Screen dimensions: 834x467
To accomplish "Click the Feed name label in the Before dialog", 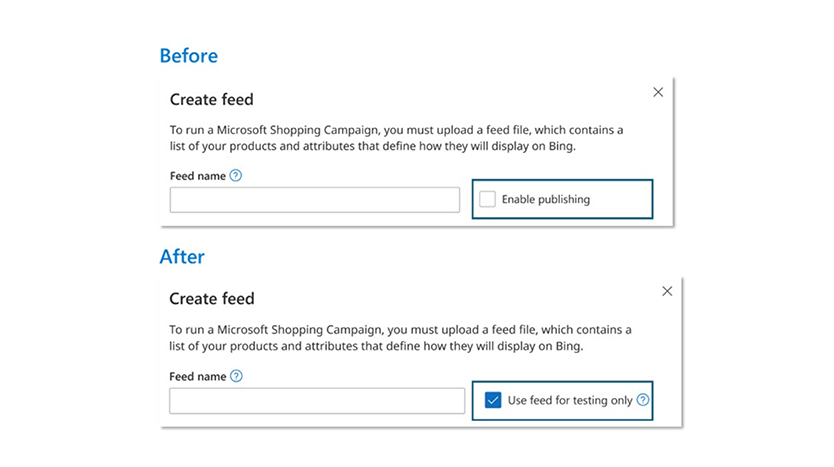I will (196, 176).
